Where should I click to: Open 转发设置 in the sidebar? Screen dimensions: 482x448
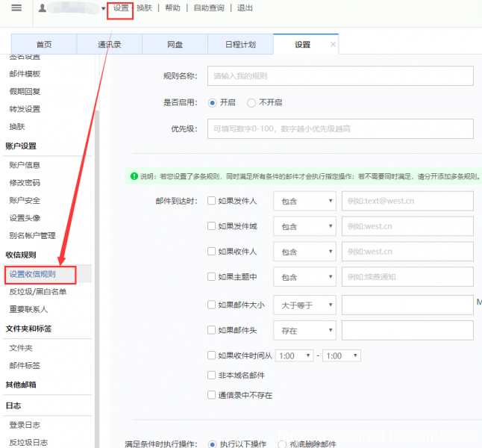click(25, 109)
